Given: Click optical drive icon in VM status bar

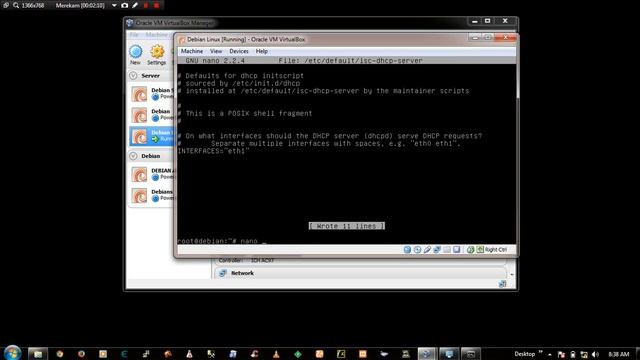Looking at the screenshot, I should 417,249.
